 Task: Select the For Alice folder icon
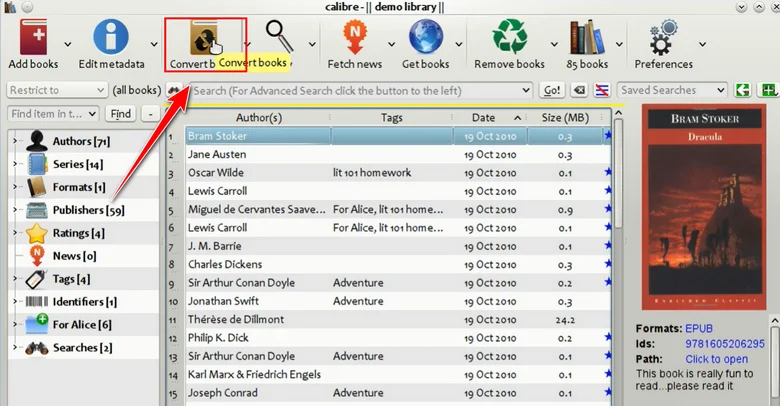coord(37,324)
